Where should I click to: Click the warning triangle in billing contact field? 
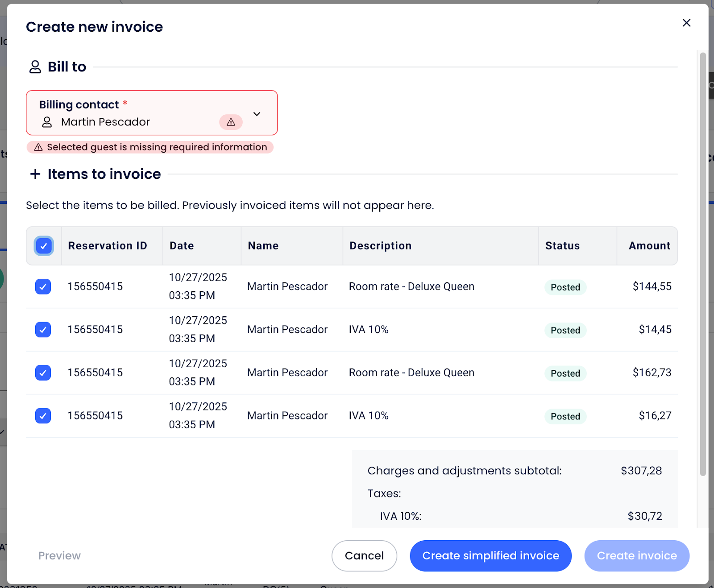pos(231,122)
